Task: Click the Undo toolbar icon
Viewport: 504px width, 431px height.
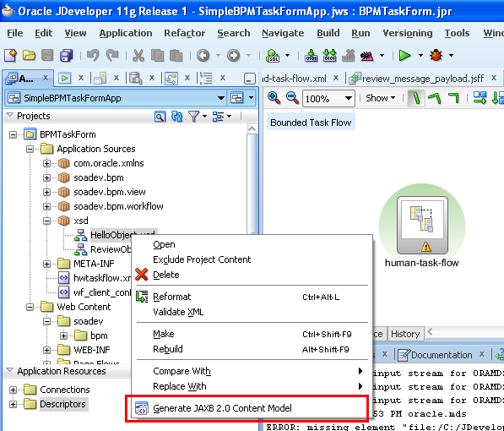Action: (93, 56)
